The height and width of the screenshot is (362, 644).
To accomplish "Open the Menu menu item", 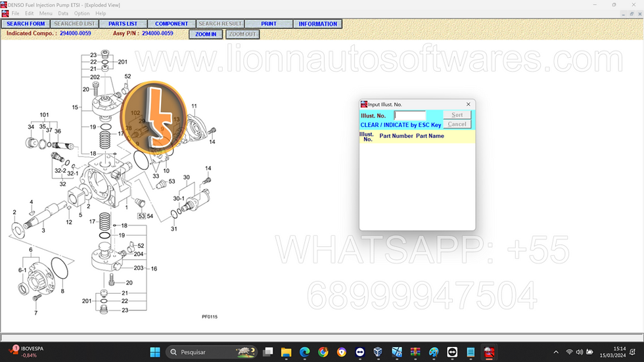I will coord(45,13).
